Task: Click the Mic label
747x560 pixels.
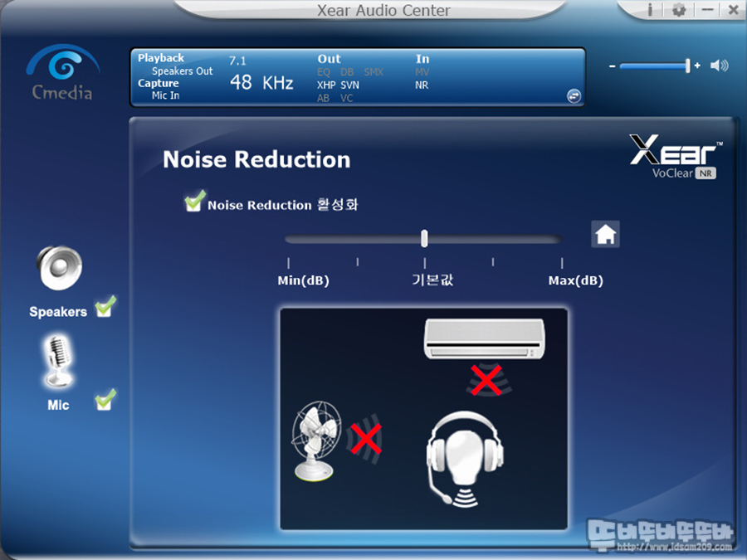Action: tap(58, 405)
